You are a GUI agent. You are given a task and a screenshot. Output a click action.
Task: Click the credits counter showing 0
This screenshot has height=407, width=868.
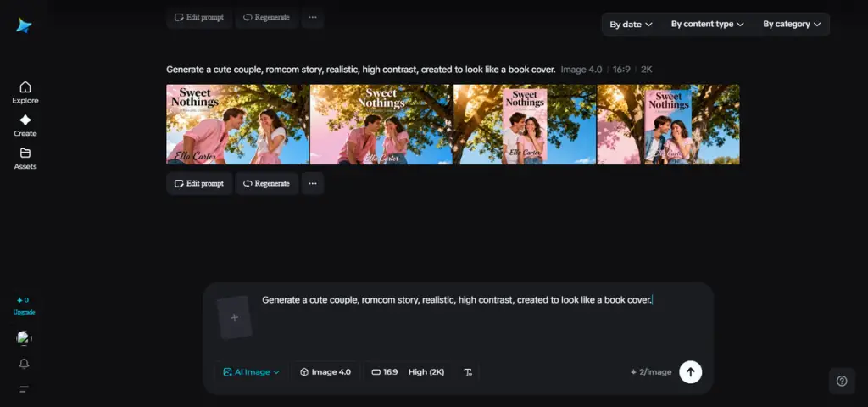[x=23, y=300]
